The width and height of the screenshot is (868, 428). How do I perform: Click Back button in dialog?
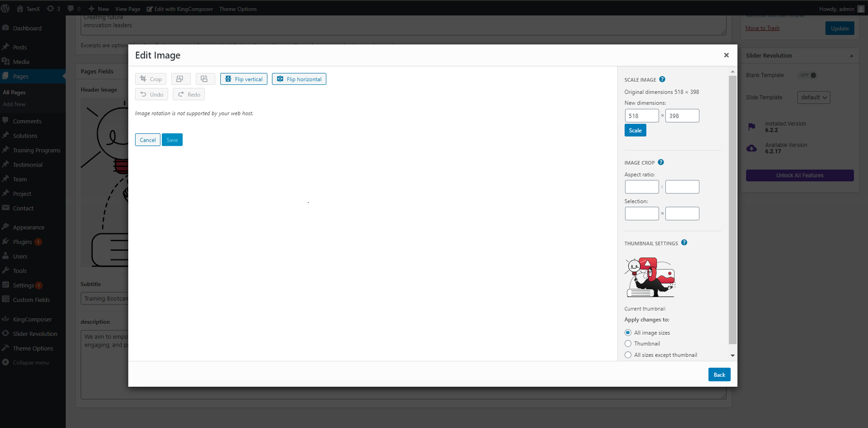pyautogui.click(x=719, y=375)
